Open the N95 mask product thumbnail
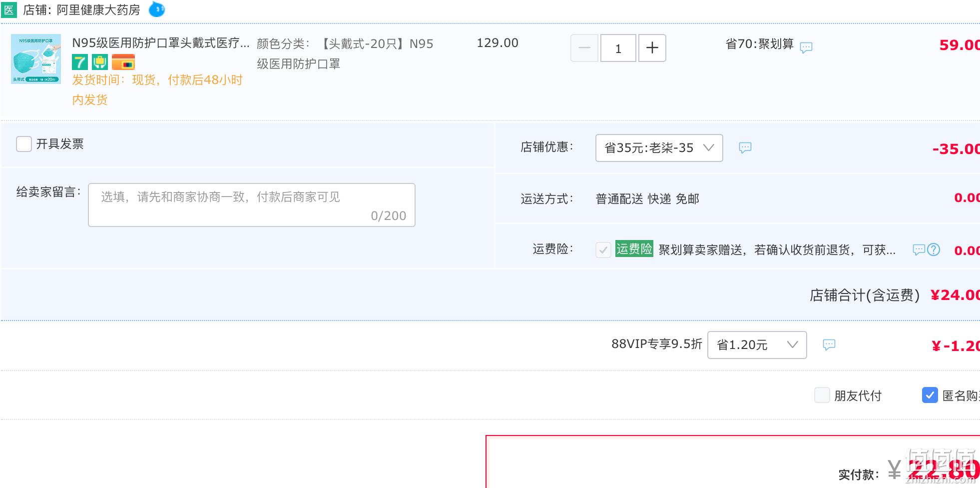 pos(36,59)
